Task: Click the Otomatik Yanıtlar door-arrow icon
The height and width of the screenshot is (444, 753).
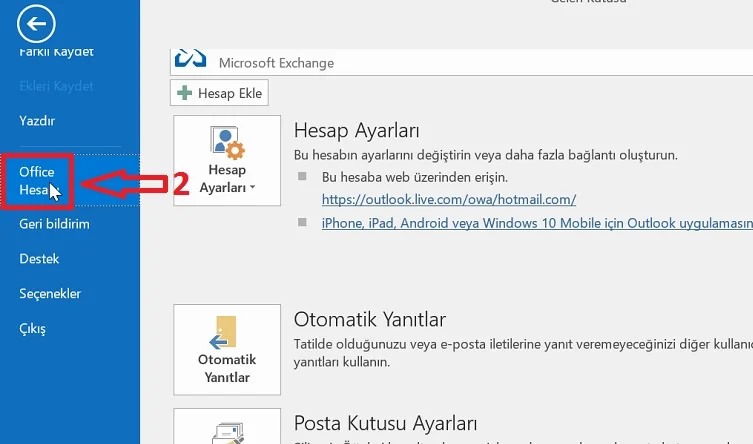Action: [223, 332]
